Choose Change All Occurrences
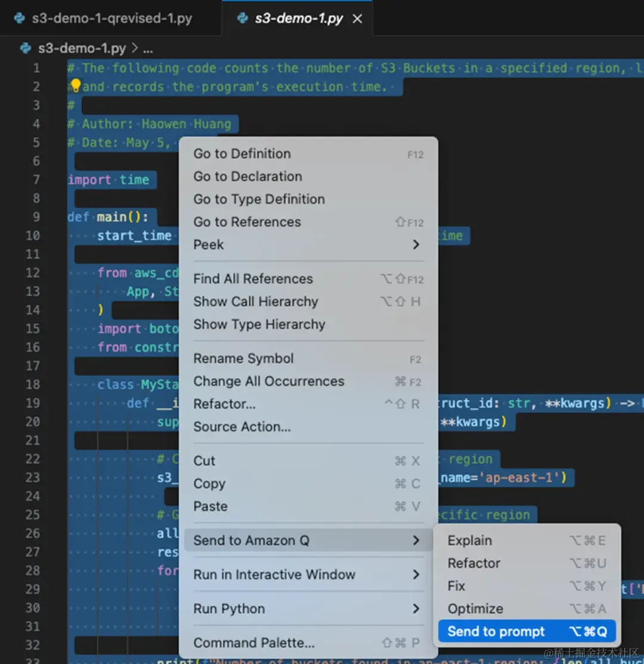The image size is (644, 664). (x=308, y=382)
